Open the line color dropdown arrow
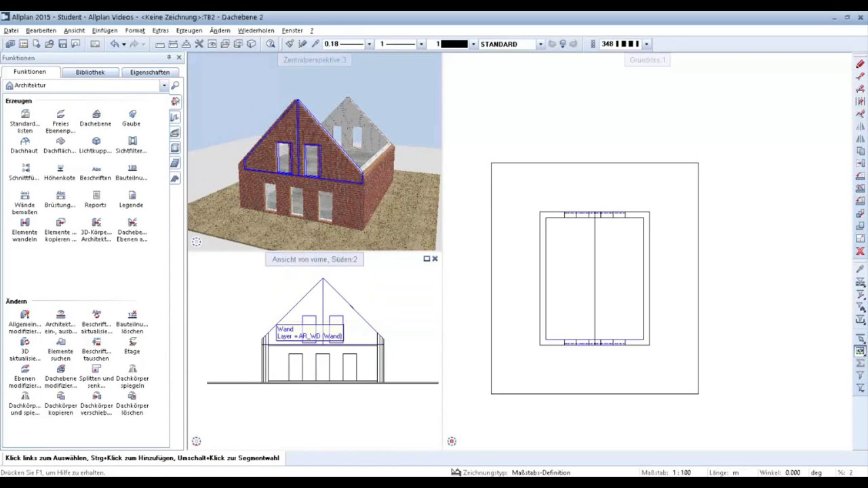Viewport: 868px width, 488px height. click(473, 44)
